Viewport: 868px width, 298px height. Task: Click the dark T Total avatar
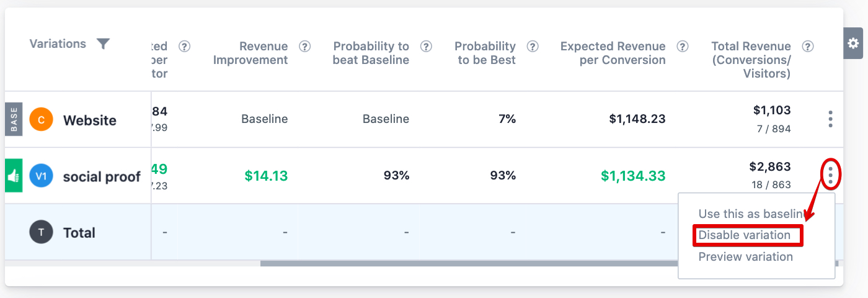[x=41, y=233]
